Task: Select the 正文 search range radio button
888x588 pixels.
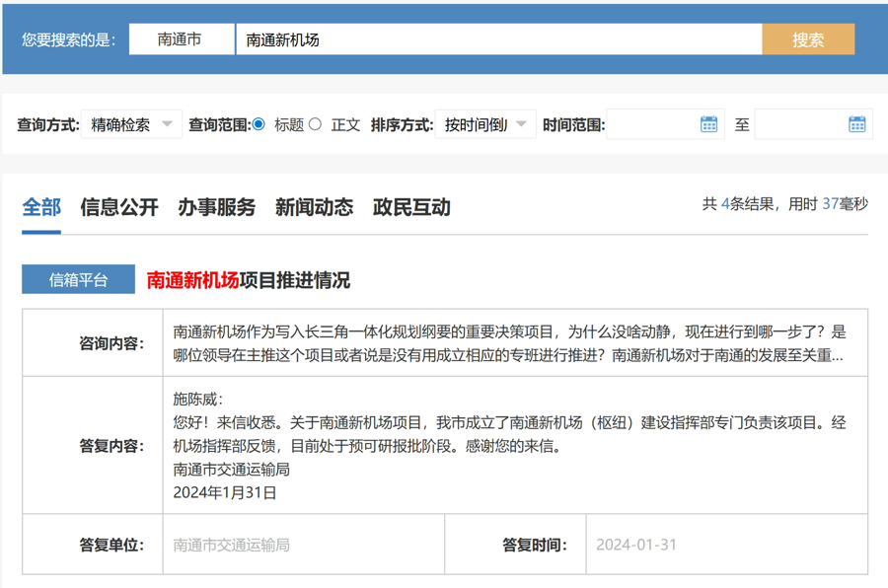Action: point(316,124)
